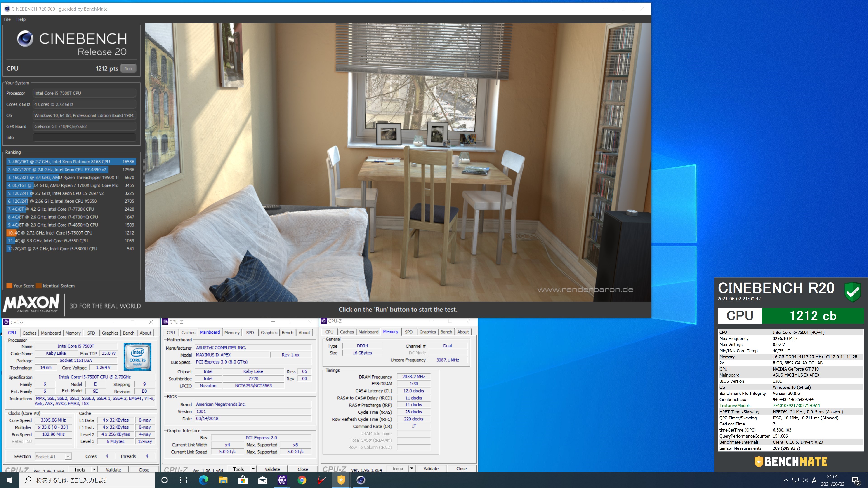This screenshot has height=488, width=868.
Task: Click Validate in Memory CPU-Z window
Action: (431, 469)
